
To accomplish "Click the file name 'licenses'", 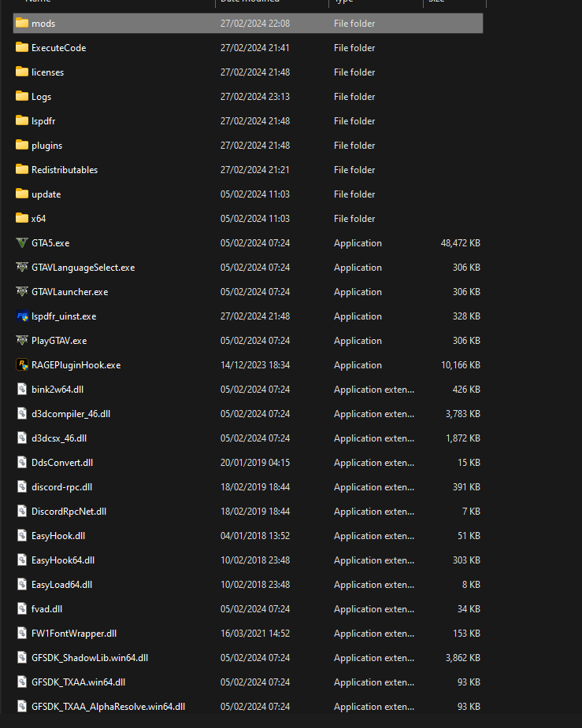I will pyautogui.click(x=47, y=72).
